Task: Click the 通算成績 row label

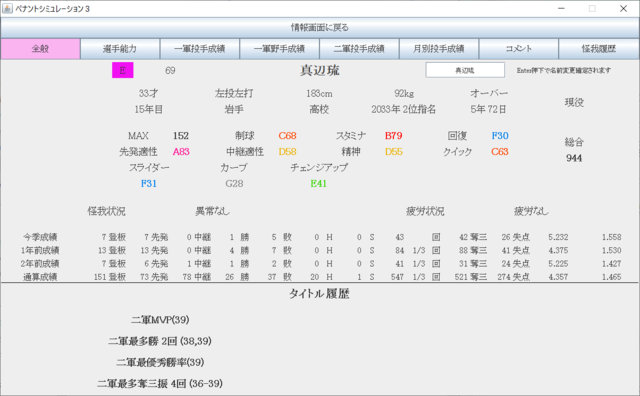Action: tap(40, 277)
